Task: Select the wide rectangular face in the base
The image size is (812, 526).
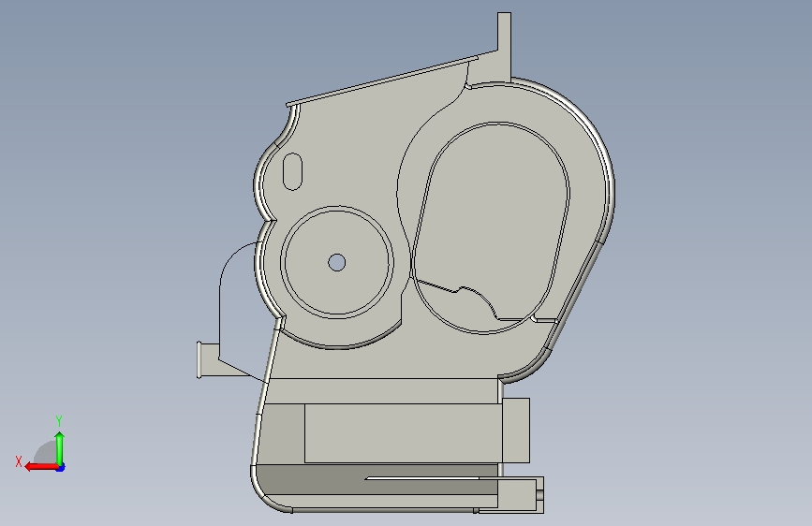Action: [403, 432]
